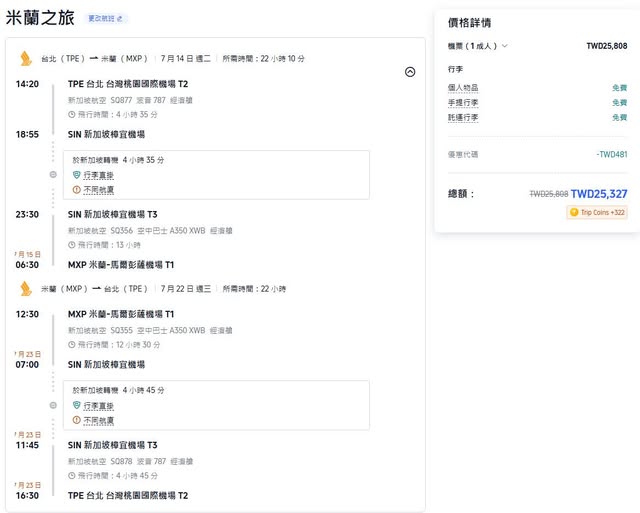Open 個人物品 baggage info link

click(464, 88)
